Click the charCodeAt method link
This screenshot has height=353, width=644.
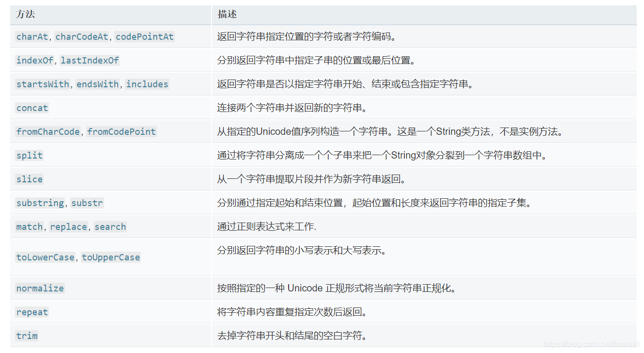(x=82, y=37)
